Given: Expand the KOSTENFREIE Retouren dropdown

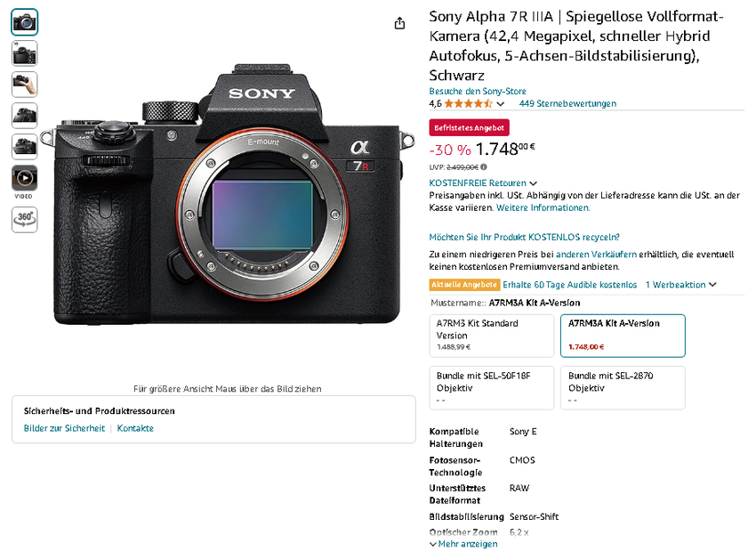Looking at the screenshot, I should click(x=533, y=183).
